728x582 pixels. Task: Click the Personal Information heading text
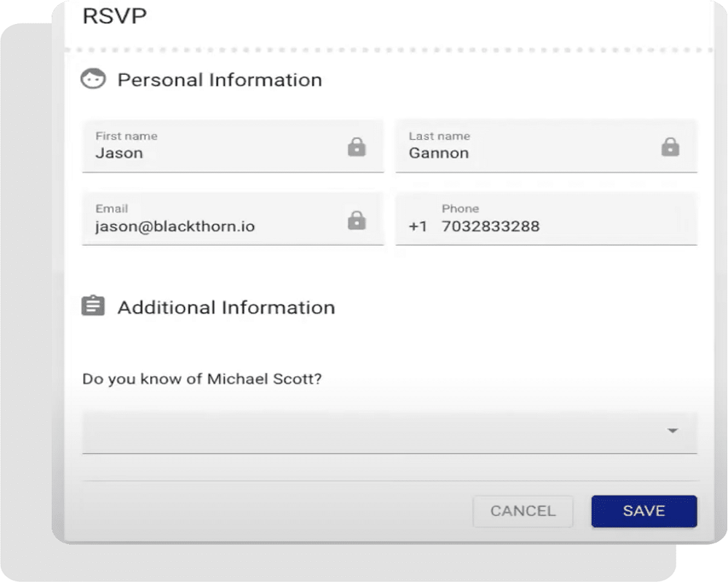(220, 80)
